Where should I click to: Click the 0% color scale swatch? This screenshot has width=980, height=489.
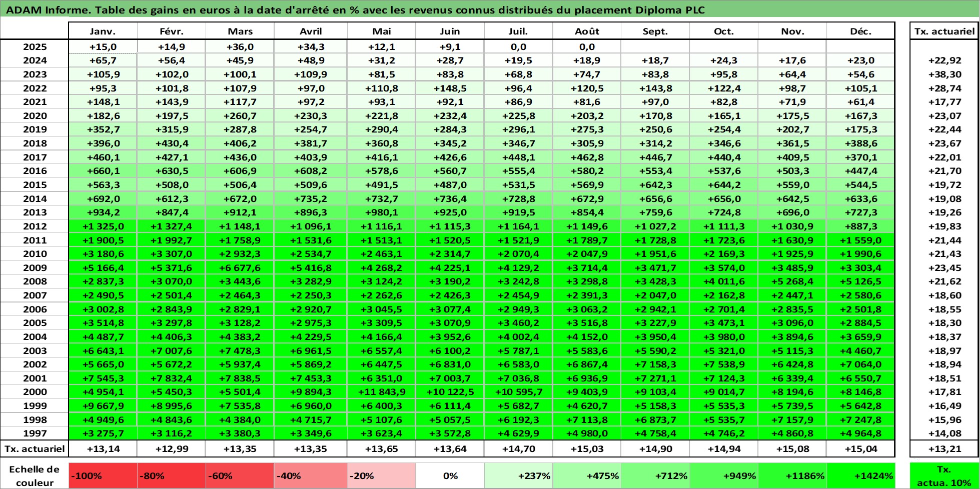(x=450, y=476)
